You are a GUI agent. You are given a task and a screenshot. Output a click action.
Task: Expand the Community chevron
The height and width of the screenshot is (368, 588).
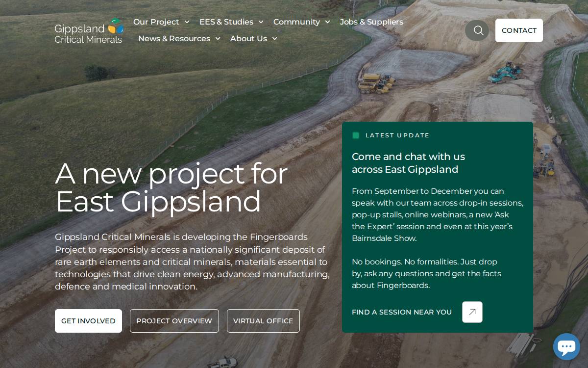(327, 22)
